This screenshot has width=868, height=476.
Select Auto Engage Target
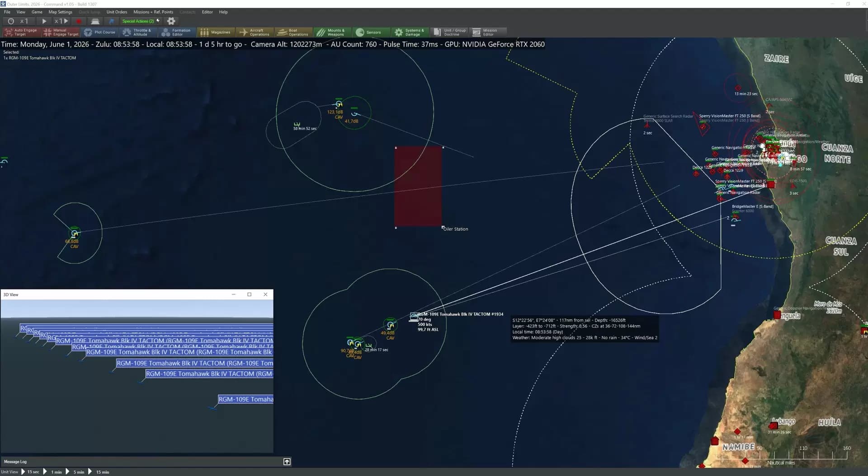tap(21, 32)
